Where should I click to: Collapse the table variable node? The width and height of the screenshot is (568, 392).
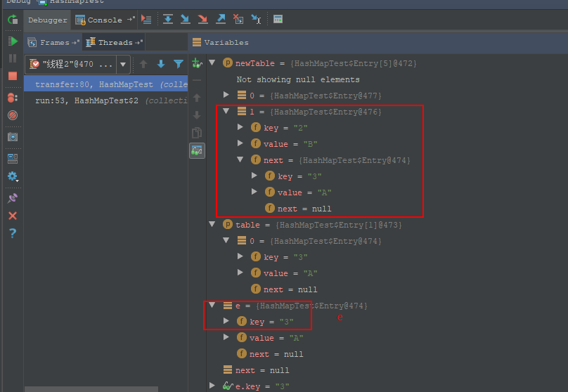212,224
